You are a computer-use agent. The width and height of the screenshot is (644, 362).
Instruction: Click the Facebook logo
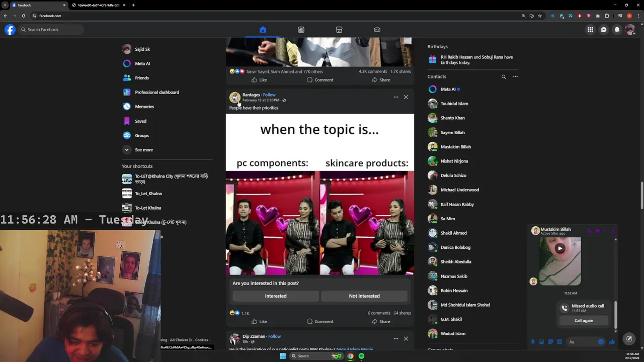(x=10, y=30)
